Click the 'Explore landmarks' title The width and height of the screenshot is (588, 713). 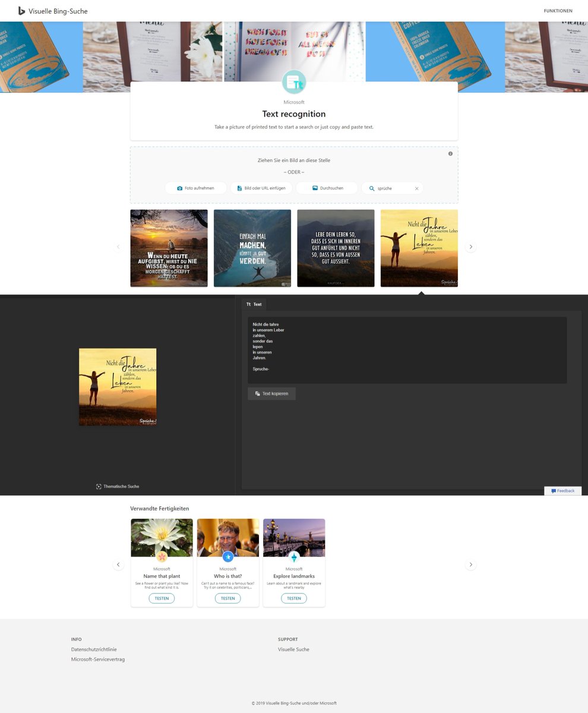pyautogui.click(x=294, y=576)
